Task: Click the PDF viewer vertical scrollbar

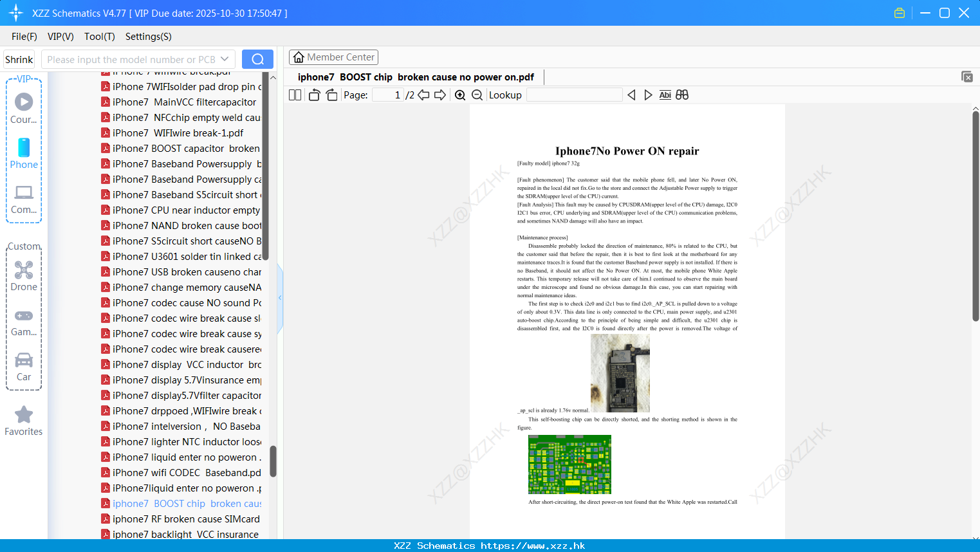Action: (975, 216)
